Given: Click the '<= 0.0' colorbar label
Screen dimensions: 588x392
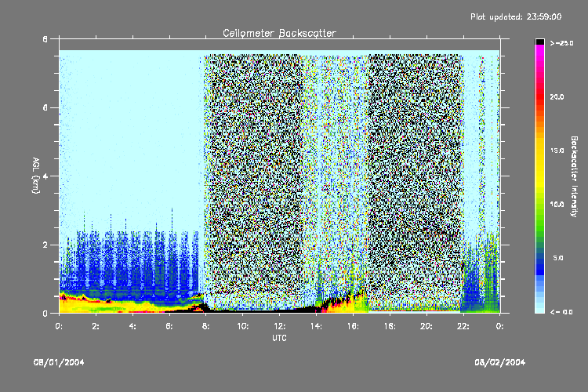Looking at the screenshot, I should [x=561, y=312].
